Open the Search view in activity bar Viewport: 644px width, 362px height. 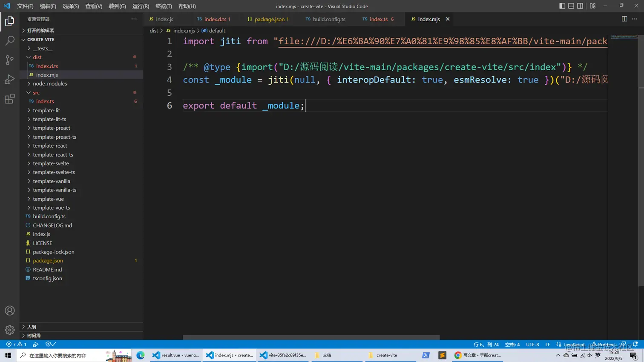[9, 41]
